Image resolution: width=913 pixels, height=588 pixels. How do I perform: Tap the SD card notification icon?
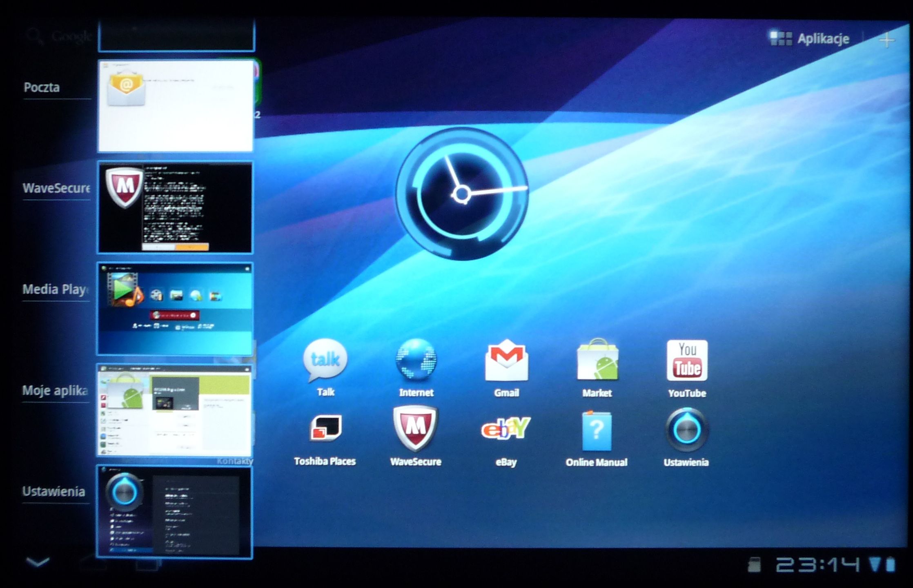pyautogui.click(x=754, y=565)
